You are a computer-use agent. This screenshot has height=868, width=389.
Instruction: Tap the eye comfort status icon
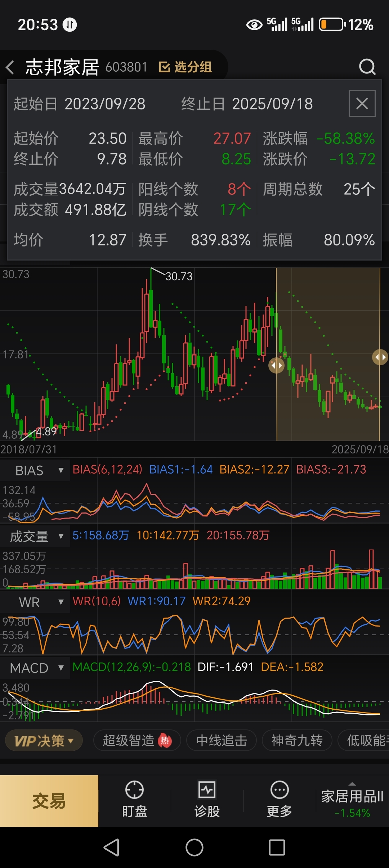tap(254, 25)
